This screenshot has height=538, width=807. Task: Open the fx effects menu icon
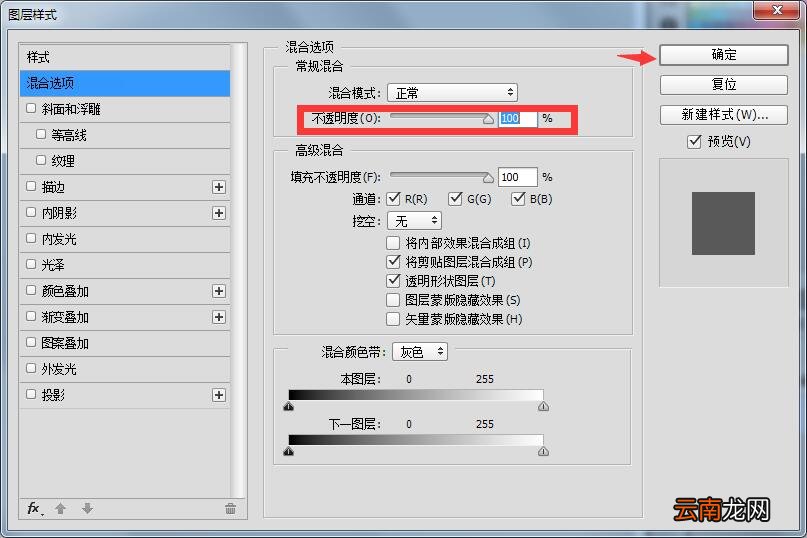tap(34, 509)
